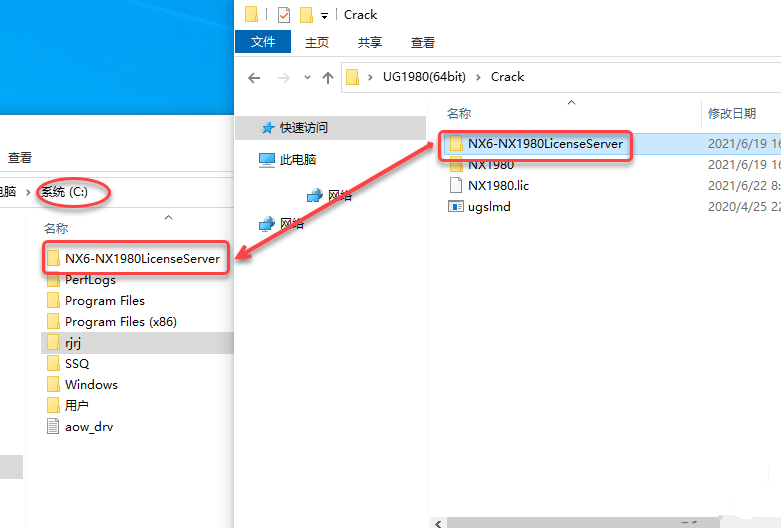Click the date 2020/4/25 of ugslmd
Viewport: 781px width, 528px height.
coord(744,207)
